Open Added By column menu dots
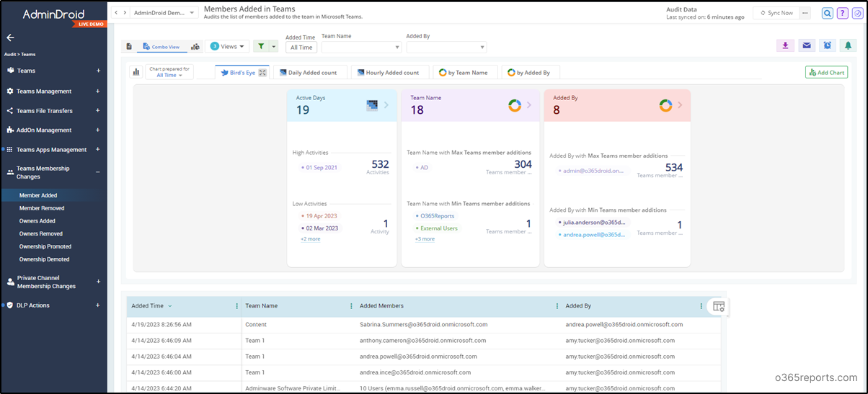The width and height of the screenshot is (868, 394). pyautogui.click(x=701, y=306)
